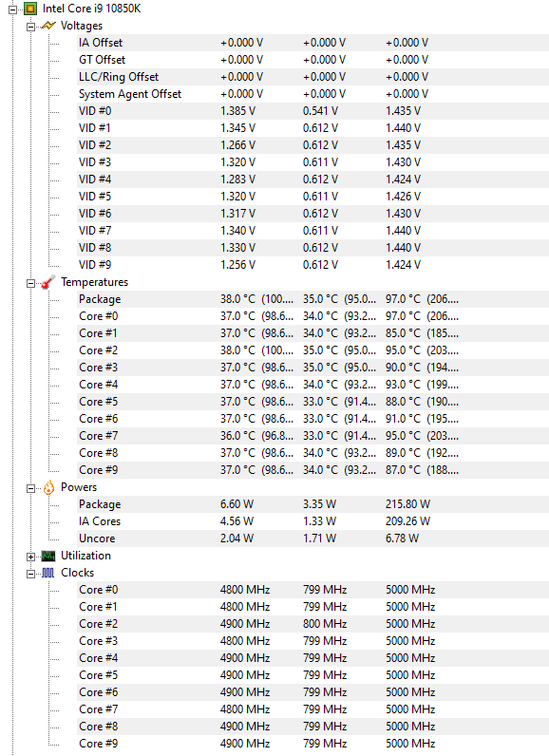Select the Uncore power row
Screen dimensions: 549x756
(x=312, y=539)
